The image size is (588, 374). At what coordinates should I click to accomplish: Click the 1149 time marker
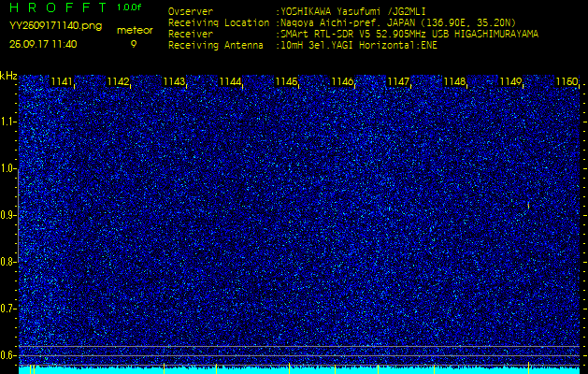click(x=510, y=82)
